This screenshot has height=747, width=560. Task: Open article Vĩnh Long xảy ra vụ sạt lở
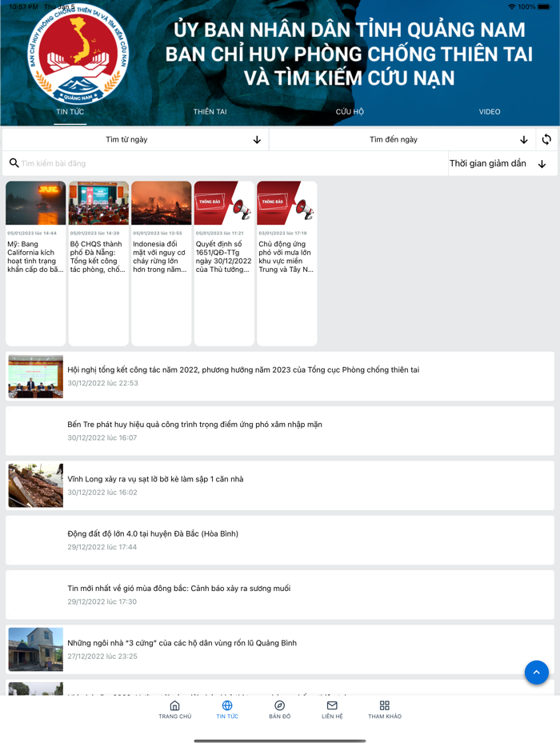click(280, 485)
